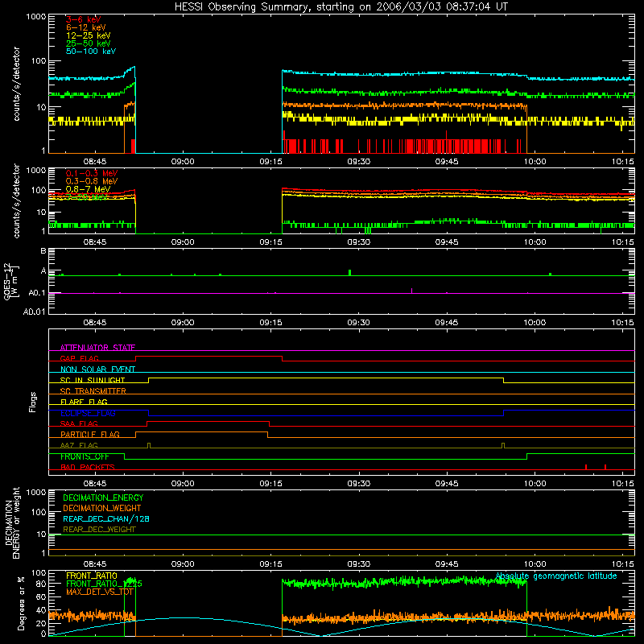Select the 10:00 tick under the top panel
644x644 pixels.
(535, 162)
